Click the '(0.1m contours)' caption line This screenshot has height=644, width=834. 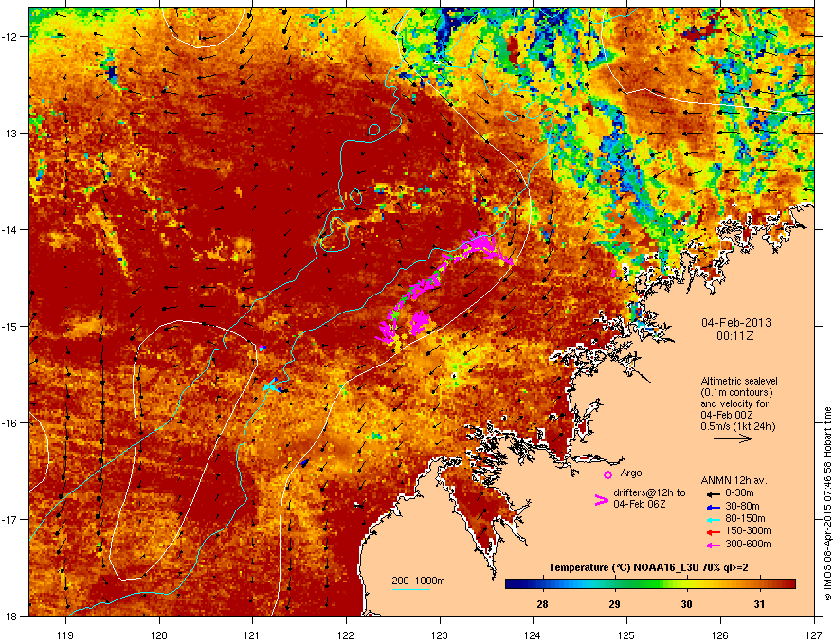(736, 392)
